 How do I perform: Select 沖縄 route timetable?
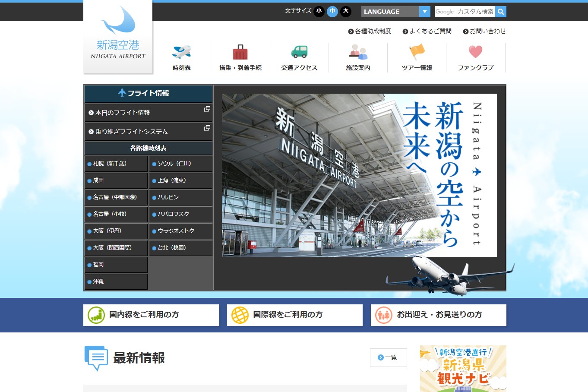tap(116, 281)
